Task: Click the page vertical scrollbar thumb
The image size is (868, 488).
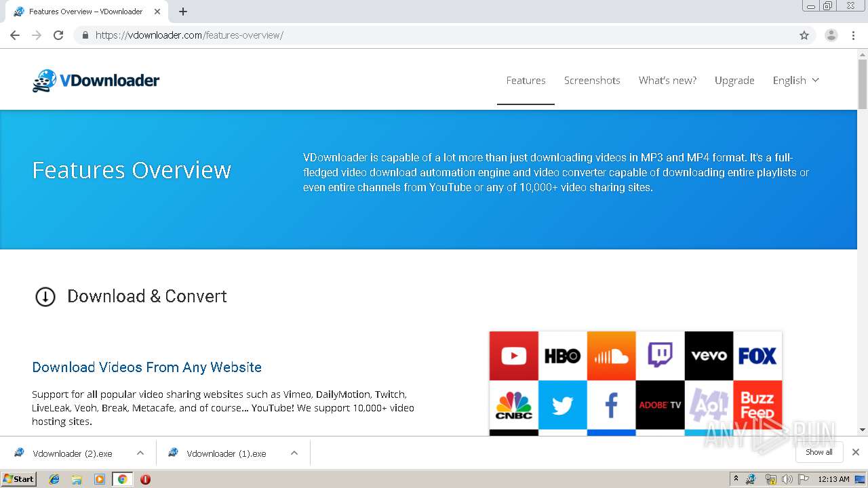Action: [x=863, y=85]
